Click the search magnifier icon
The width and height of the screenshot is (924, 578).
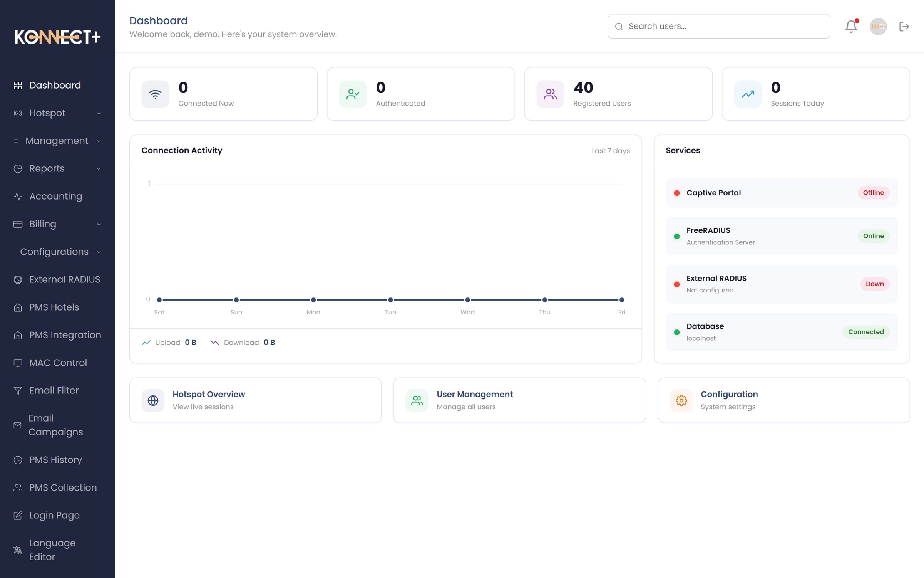click(x=619, y=27)
